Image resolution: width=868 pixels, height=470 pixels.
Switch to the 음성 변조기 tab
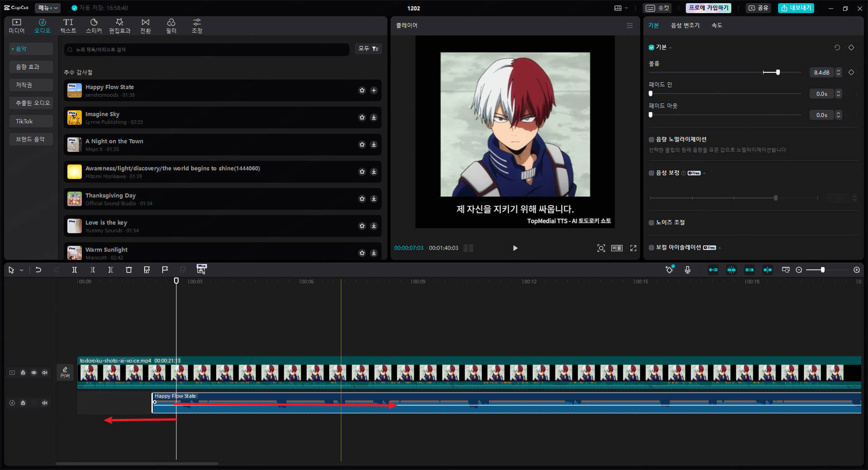[x=685, y=25]
